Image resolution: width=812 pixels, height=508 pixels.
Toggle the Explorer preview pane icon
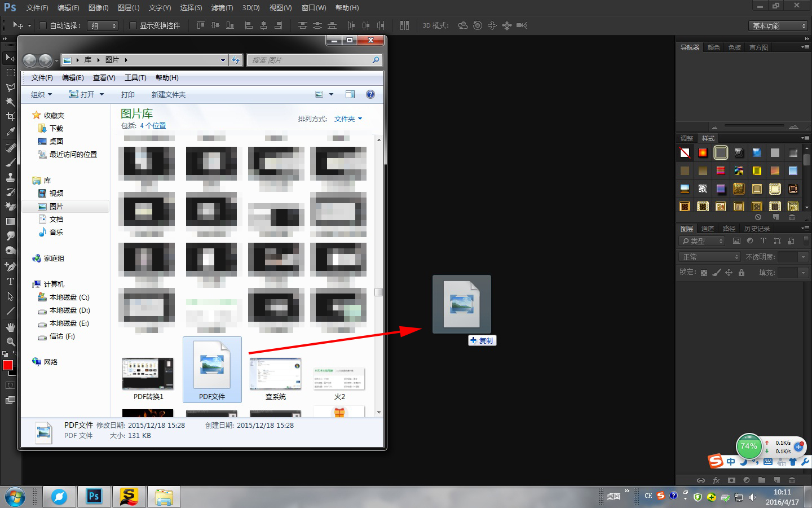350,94
